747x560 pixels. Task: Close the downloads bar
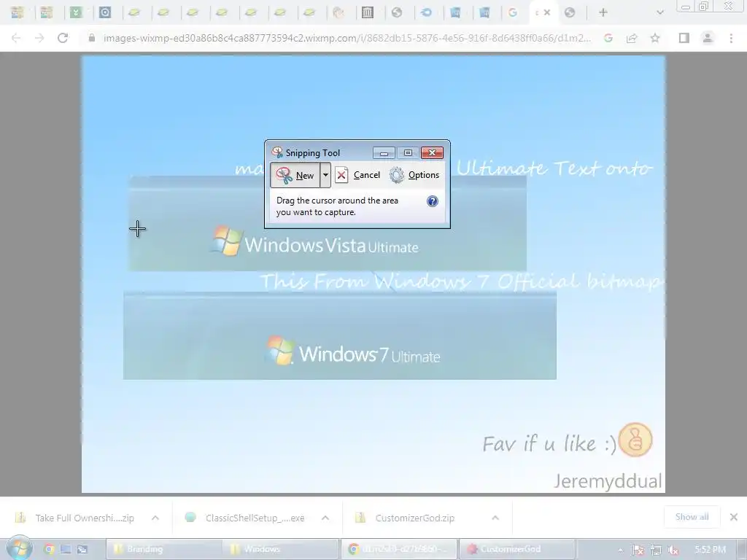click(734, 517)
